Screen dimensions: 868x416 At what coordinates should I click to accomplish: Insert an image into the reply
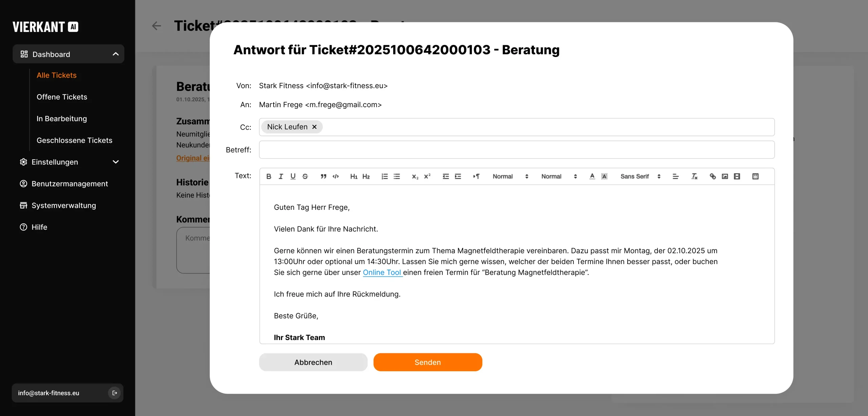[725, 176]
